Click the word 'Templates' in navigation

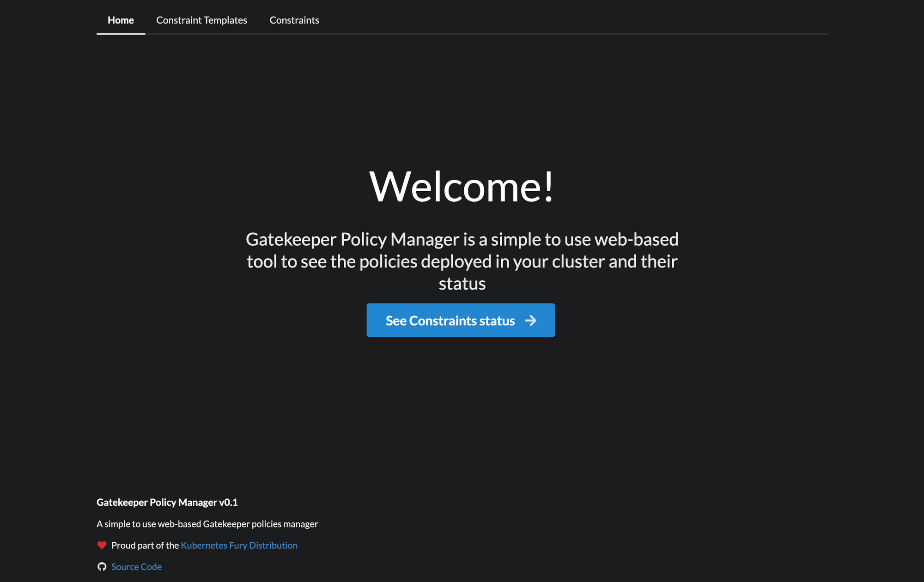(225, 20)
